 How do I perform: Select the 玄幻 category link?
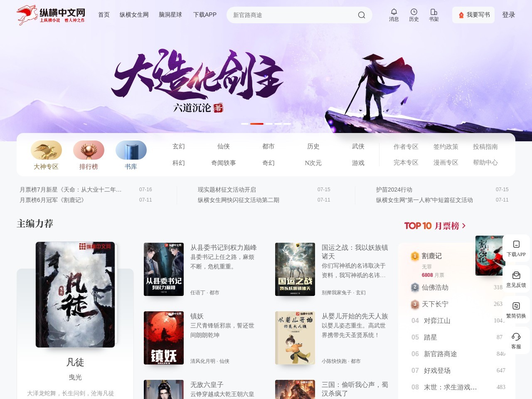(179, 146)
